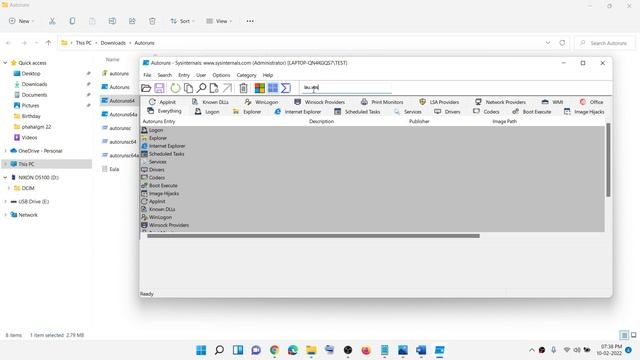Open taskbar Search
Screen dimensions: 640x360
click(219, 350)
